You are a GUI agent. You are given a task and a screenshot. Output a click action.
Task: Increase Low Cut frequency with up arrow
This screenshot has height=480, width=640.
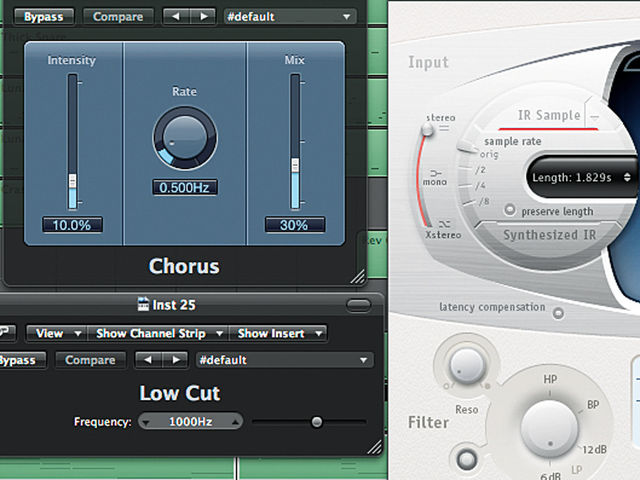coord(235,422)
